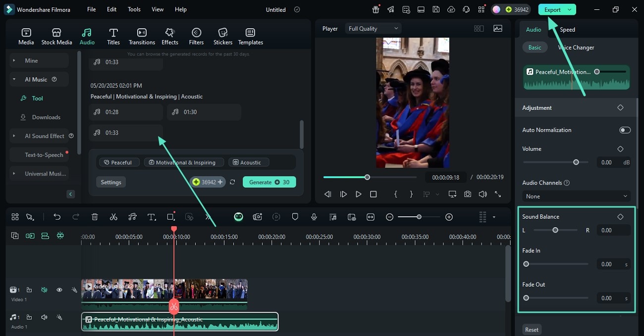Open the Tools menu
Screen dimensions: 644x336
[x=134, y=9]
